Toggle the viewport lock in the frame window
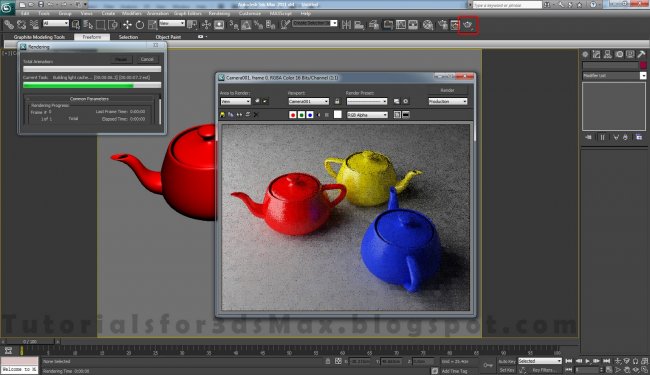650x375 pixels. pyautogui.click(x=337, y=102)
